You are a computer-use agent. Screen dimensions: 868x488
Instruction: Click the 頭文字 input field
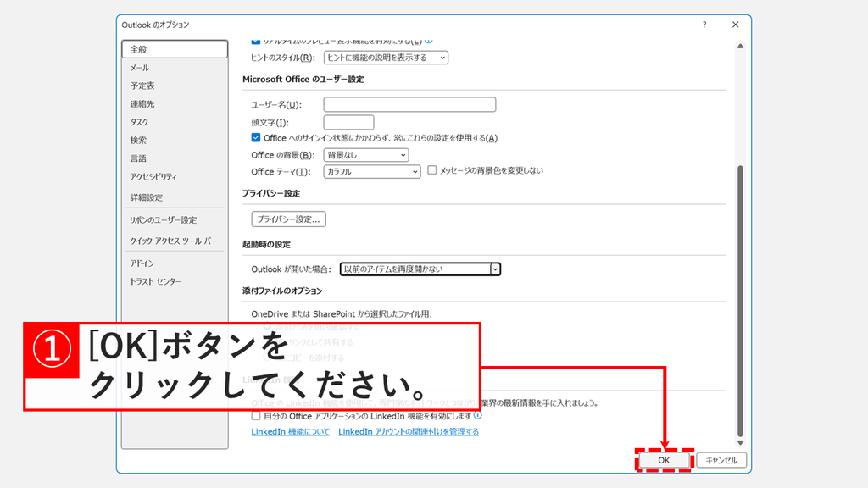click(x=348, y=122)
